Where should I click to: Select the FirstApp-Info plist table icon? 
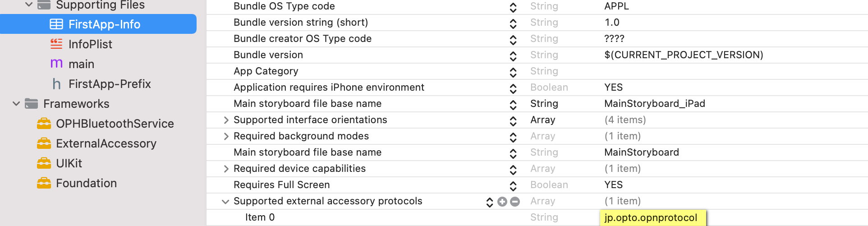pos(56,24)
